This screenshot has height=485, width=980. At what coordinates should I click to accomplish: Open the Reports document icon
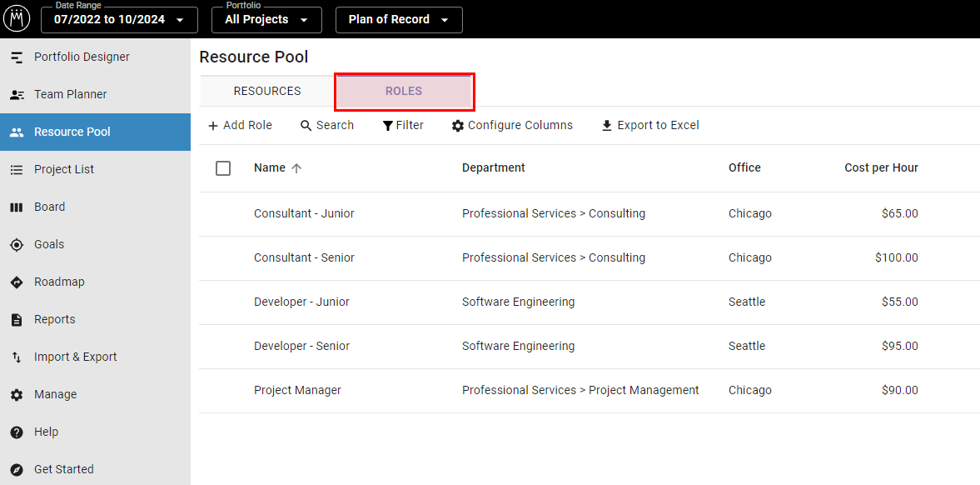click(x=17, y=320)
